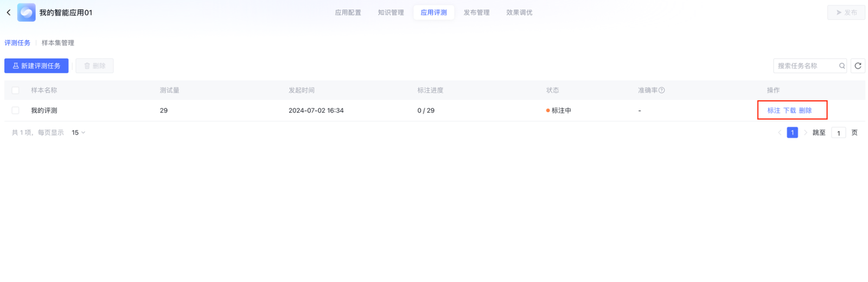The height and width of the screenshot is (282, 868).
Task: Click the app logo for 我的智能应用01
Action: click(x=26, y=12)
